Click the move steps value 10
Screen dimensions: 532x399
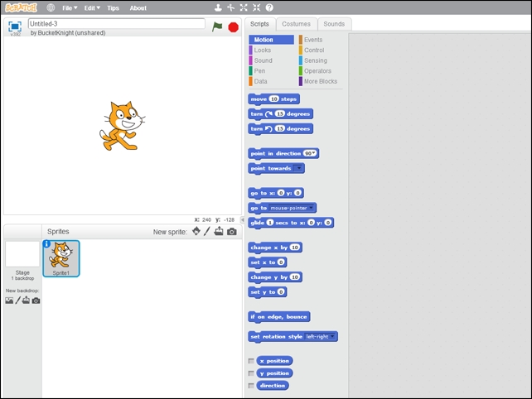point(273,99)
